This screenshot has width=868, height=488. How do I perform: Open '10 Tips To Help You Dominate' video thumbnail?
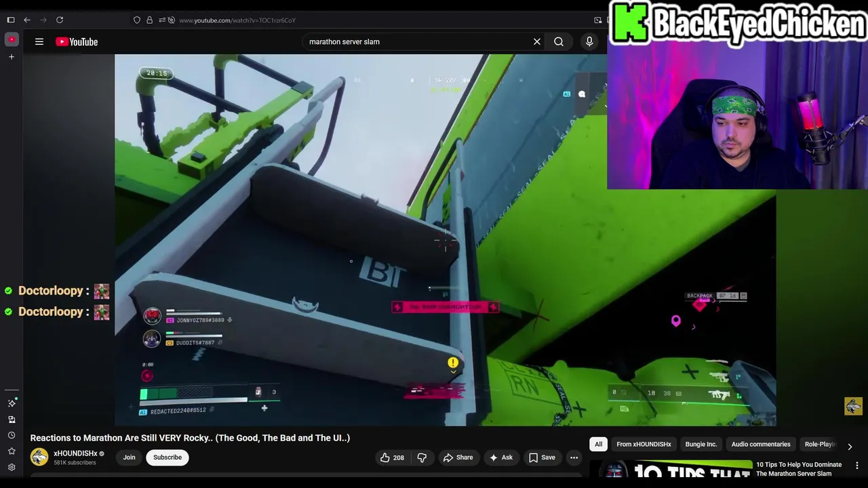tap(671, 469)
